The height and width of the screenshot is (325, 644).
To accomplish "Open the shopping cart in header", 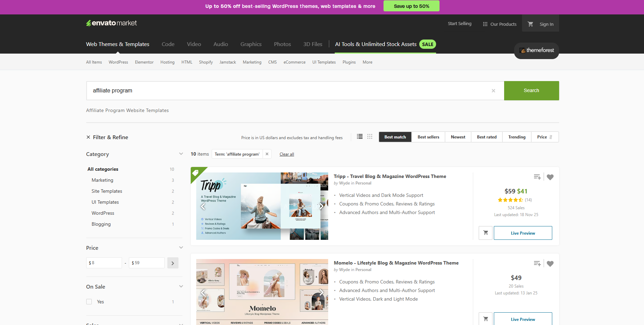I will click(530, 24).
